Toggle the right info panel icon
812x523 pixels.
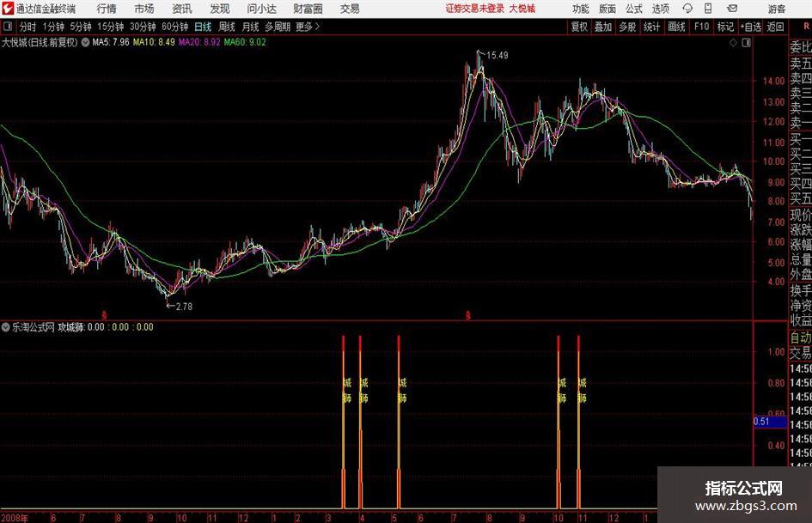(746, 43)
